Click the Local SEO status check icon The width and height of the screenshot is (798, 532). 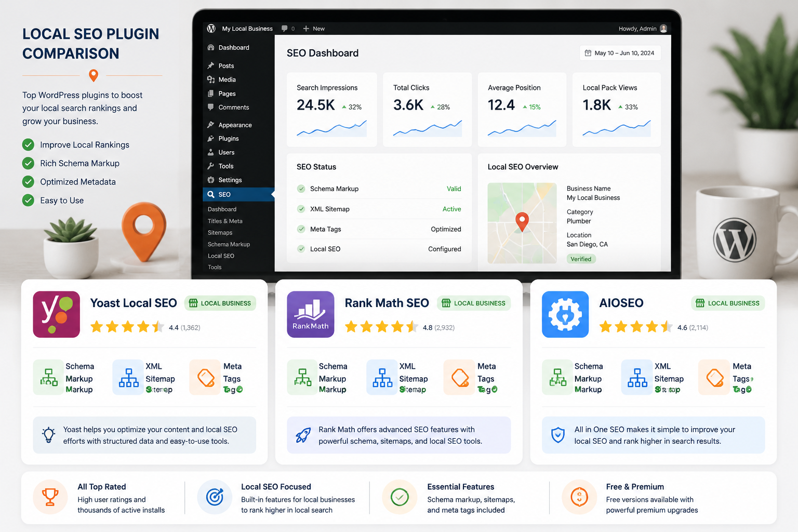[x=301, y=249]
